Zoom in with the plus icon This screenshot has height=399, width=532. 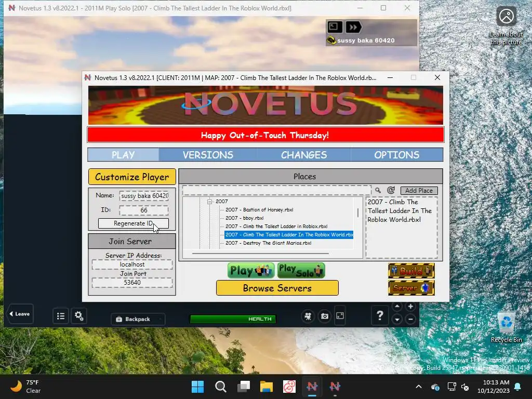[410, 307]
